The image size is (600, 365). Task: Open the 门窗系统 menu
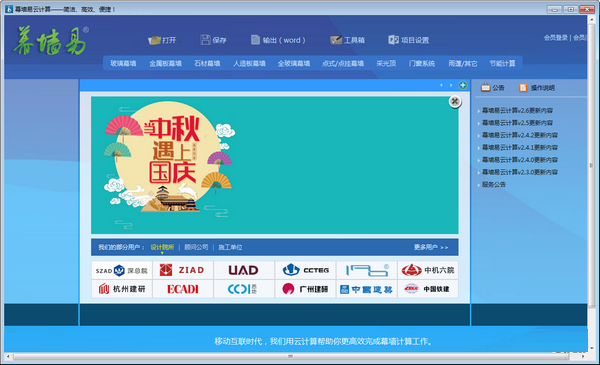click(422, 64)
